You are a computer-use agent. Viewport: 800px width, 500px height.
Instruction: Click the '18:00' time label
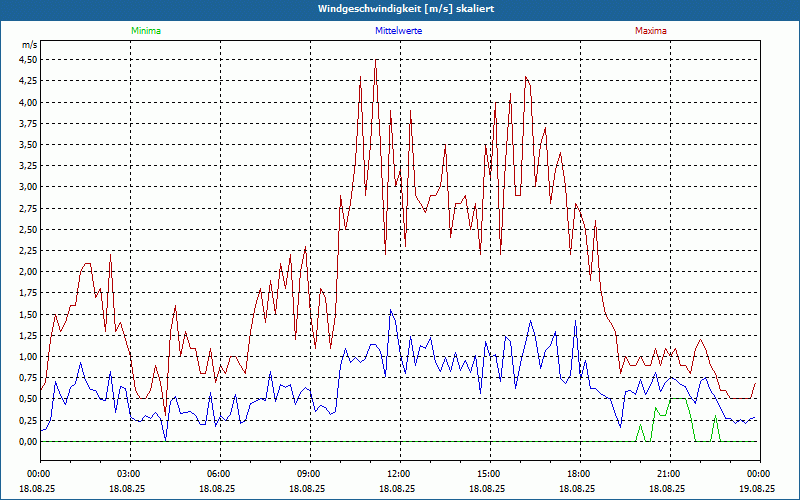tap(581, 474)
